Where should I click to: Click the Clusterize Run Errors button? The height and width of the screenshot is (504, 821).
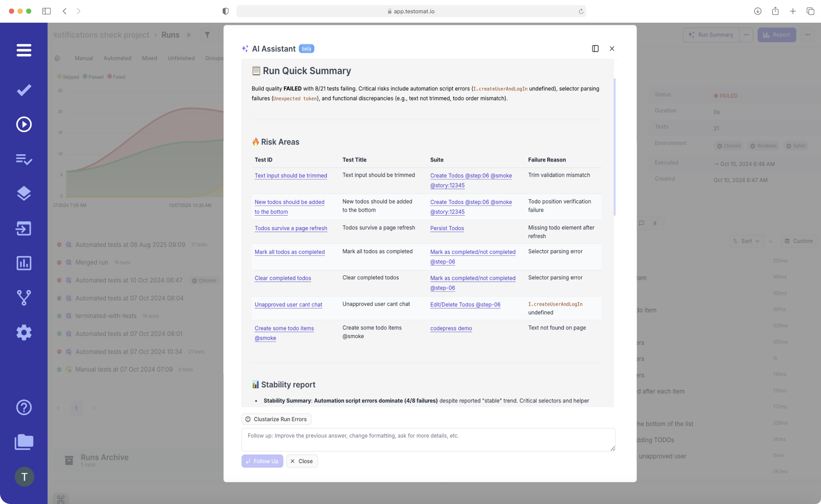[x=276, y=419]
